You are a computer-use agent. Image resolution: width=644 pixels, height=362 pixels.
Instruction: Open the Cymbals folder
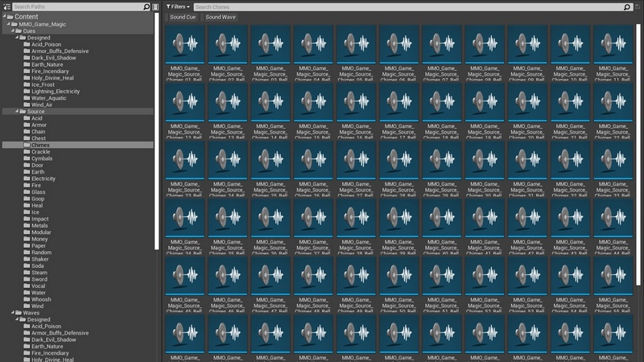[x=41, y=158]
